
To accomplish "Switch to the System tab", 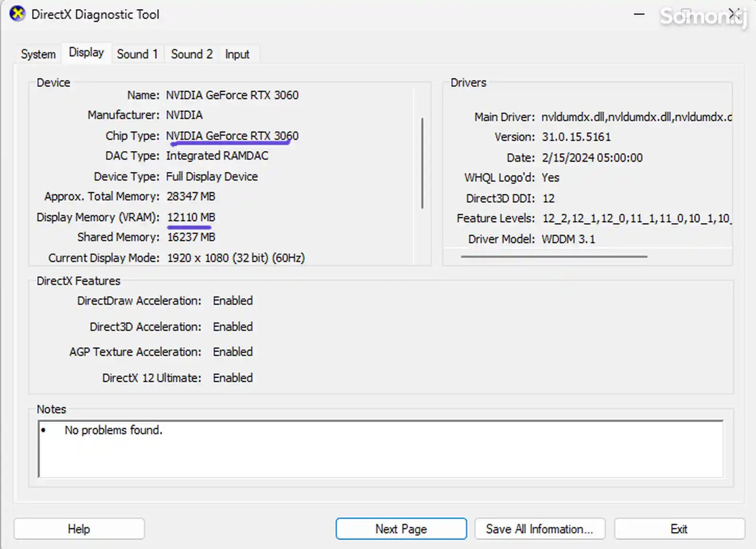I will pyautogui.click(x=38, y=54).
